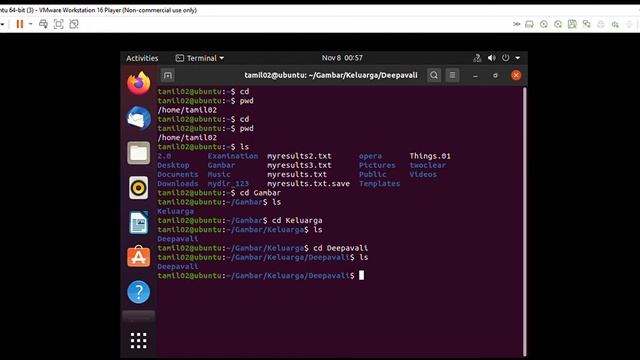Image resolution: width=640 pixels, height=360 pixels.
Task: Minimize the terminal window
Action: point(475,76)
